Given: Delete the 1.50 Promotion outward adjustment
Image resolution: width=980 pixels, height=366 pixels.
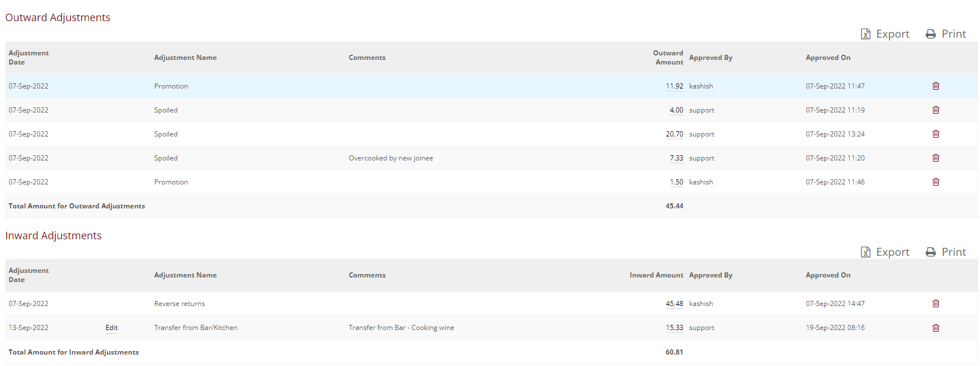Looking at the screenshot, I should [x=935, y=182].
